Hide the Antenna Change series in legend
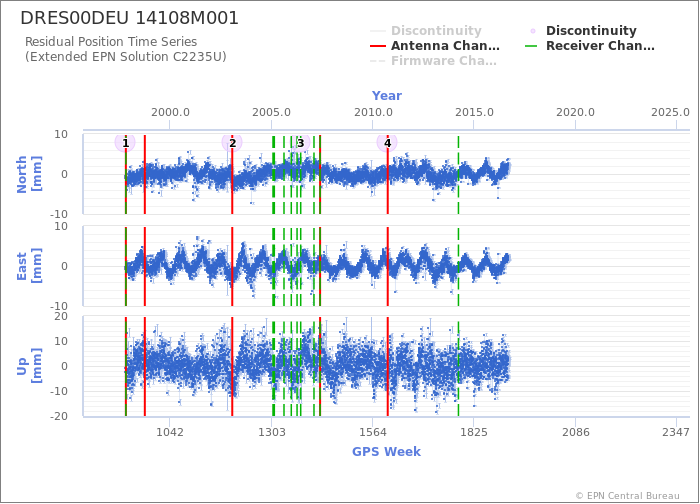The width and height of the screenshot is (700, 504). 435,46
